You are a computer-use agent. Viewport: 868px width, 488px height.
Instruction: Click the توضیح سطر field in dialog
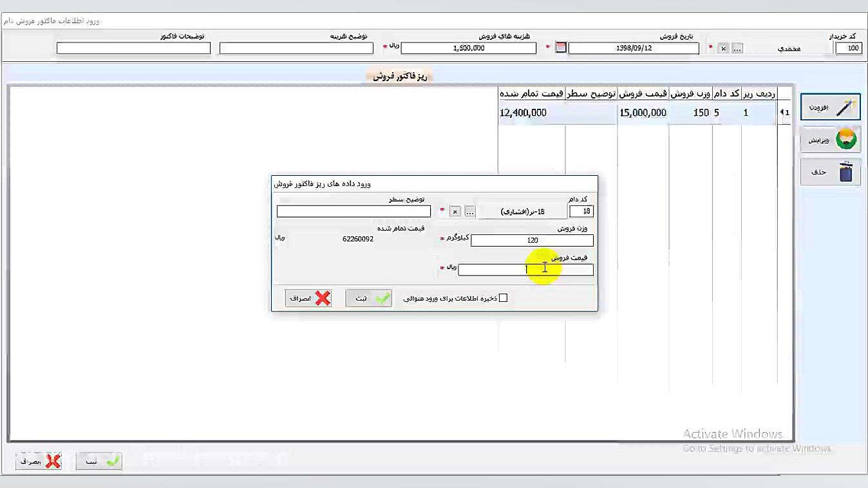pyautogui.click(x=354, y=211)
